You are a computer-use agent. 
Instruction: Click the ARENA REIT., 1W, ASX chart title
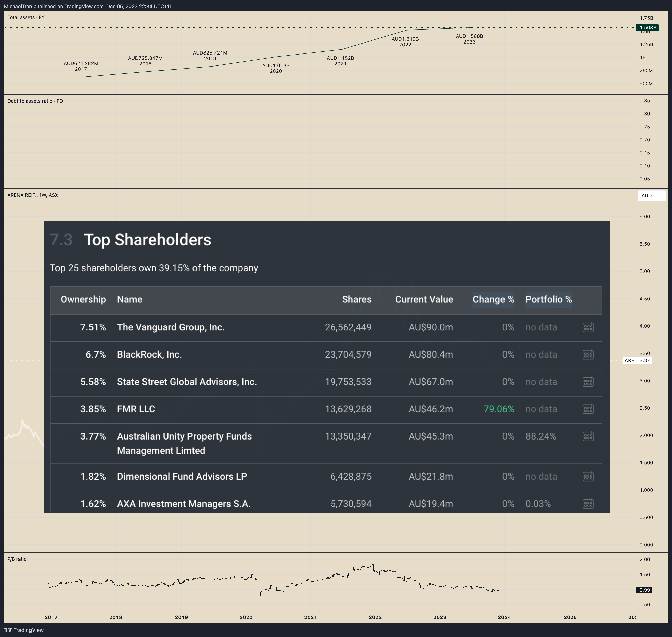click(x=33, y=195)
